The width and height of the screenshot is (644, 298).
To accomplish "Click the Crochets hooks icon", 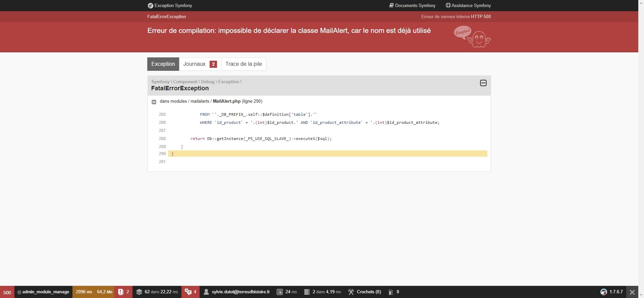I will click(351, 292).
